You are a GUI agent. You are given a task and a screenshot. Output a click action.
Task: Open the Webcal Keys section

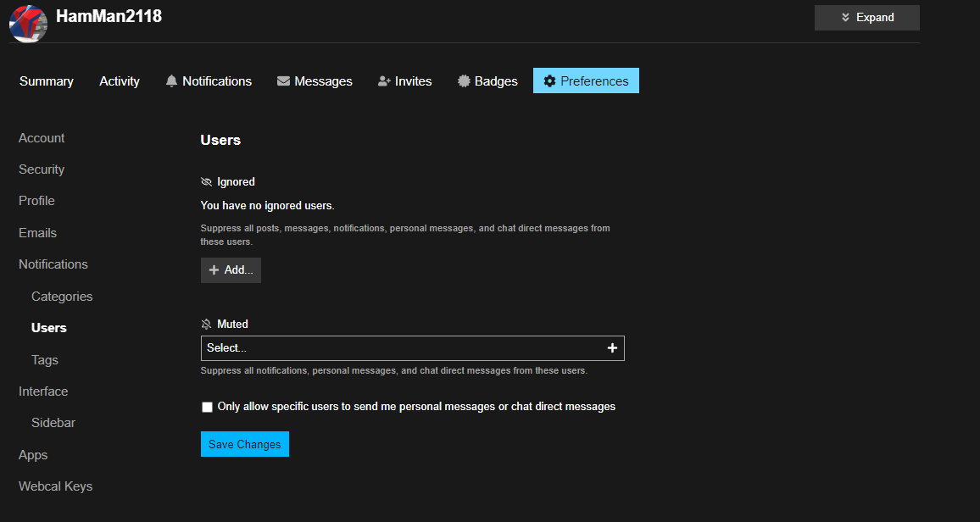(x=55, y=486)
